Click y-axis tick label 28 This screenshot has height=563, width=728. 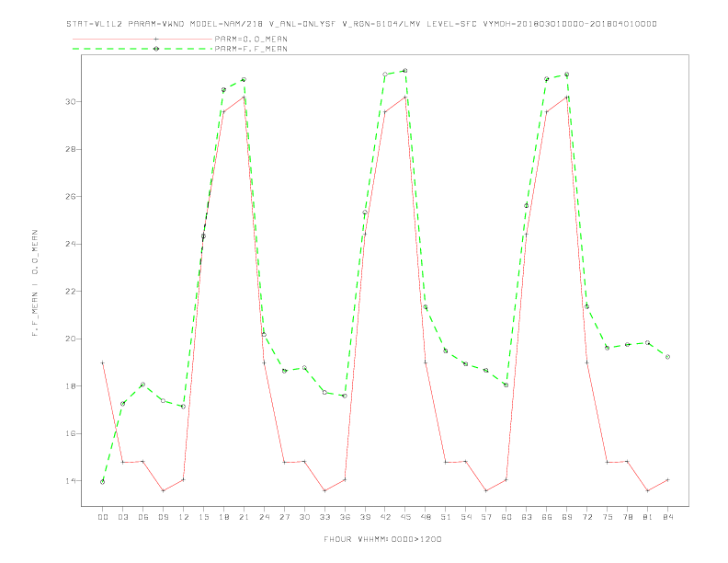[71, 149]
